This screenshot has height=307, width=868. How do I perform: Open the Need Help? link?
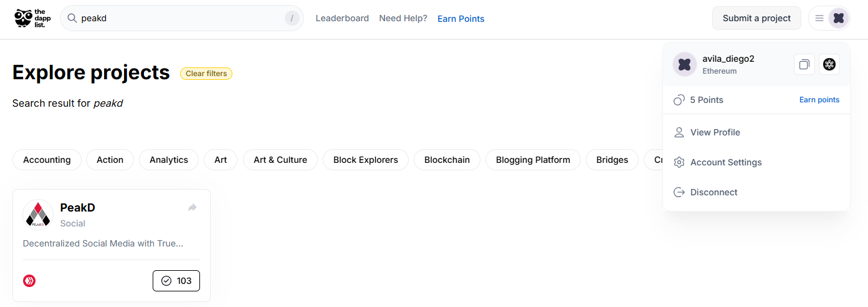(403, 18)
